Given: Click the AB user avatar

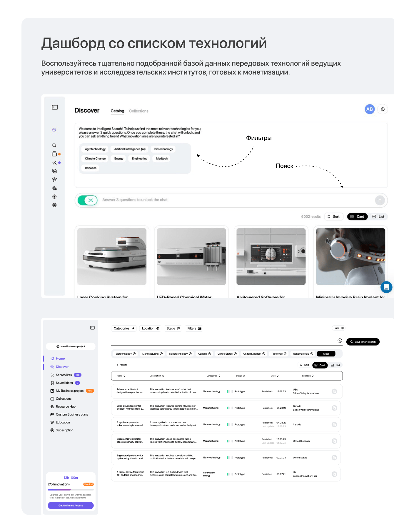Looking at the screenshot, I should click(370, 109).
